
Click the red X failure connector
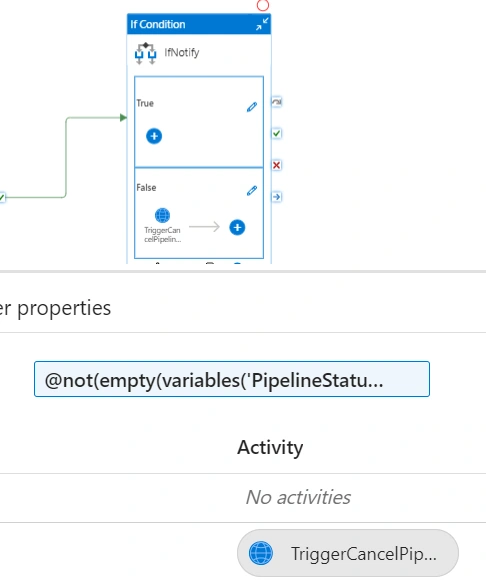click(277, 165)
